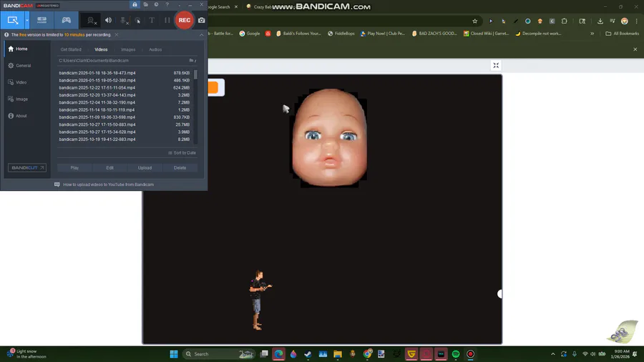Toggle speaker sound recording icon
The width and height of the screenshot is (644, 362).
pos(109,20)
